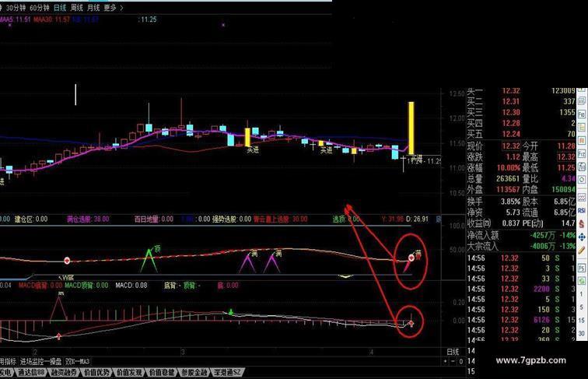Open the 价值稳健 sector tab

click(162, 372)
